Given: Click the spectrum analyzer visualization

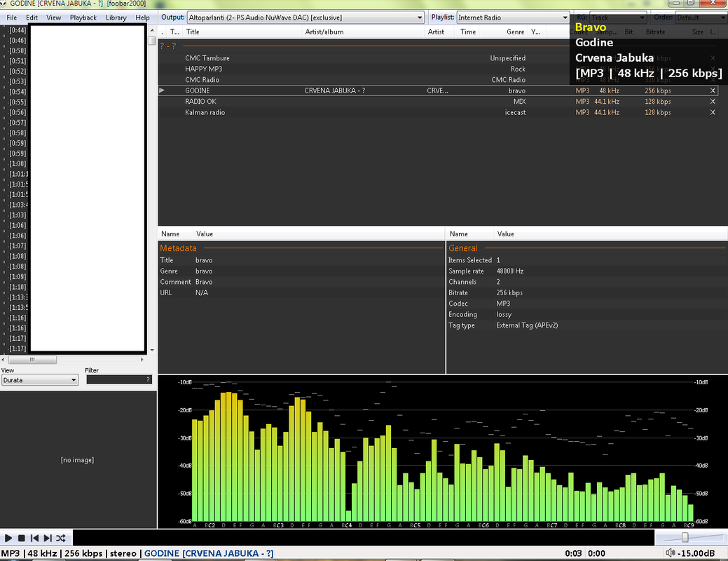Looking at the screenshot, I should [x=442, y=452].
